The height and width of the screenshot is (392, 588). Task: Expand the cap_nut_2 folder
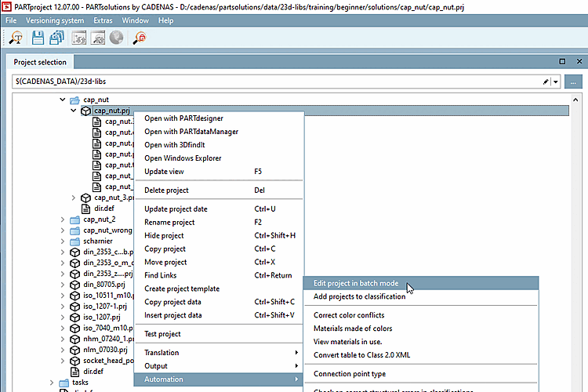[63, 220]
